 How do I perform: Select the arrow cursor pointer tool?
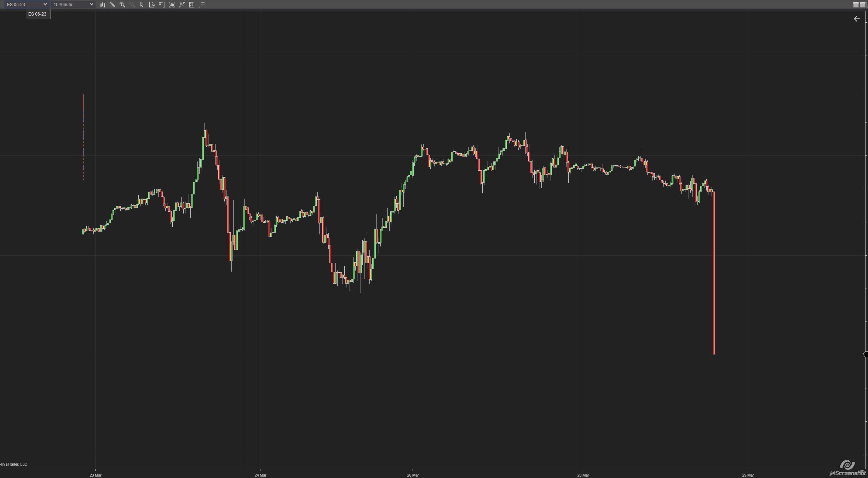pyautogui.click(x=142, y=5)
